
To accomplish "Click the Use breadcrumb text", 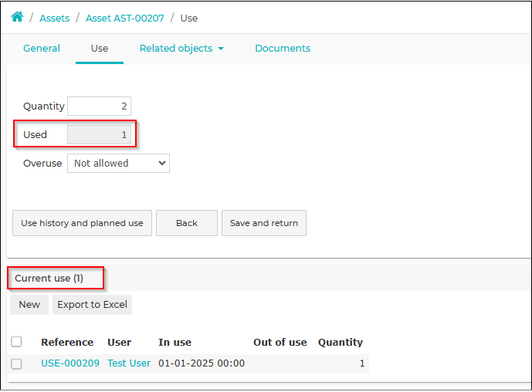I will (x=189, y=19).
